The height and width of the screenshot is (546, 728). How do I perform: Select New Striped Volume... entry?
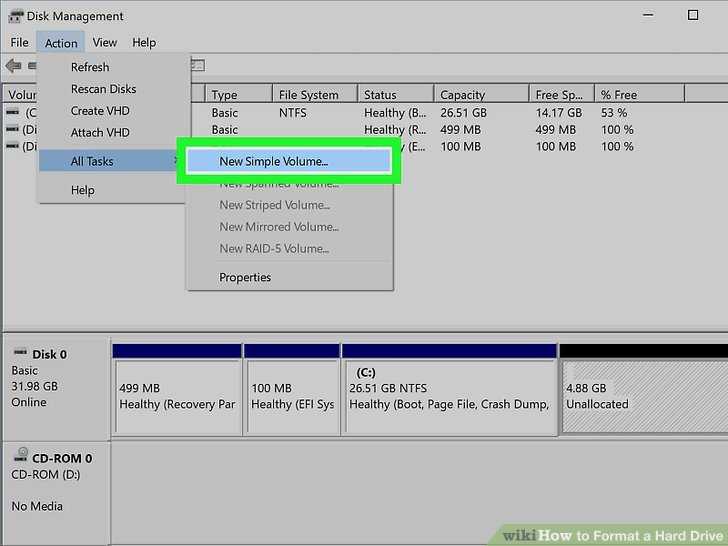(x=275, y=205)
